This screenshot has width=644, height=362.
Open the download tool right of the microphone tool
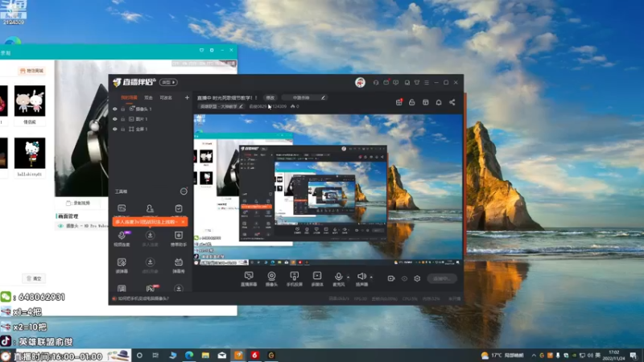point(150,238)
